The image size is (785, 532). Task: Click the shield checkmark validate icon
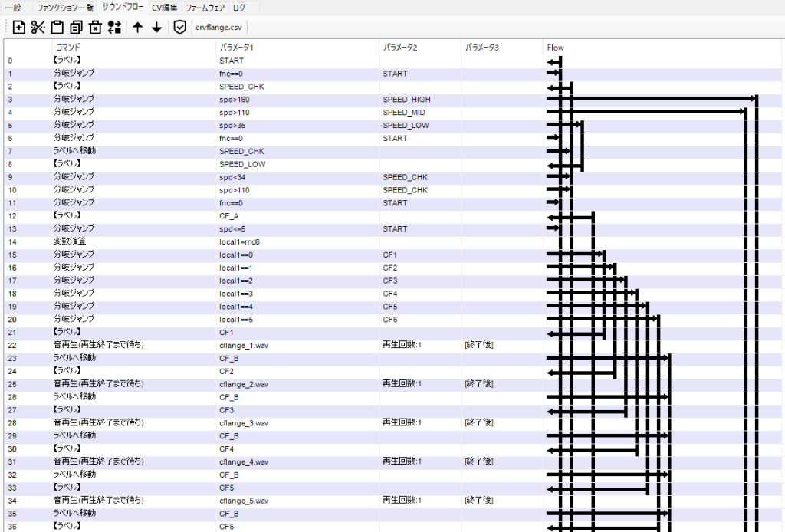pyautogui.click(x=179, y=28)
